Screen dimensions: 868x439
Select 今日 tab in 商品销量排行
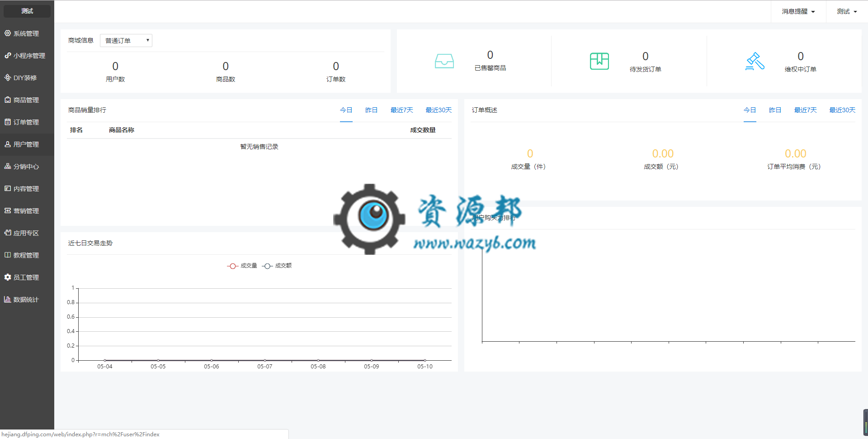point(346,110)
